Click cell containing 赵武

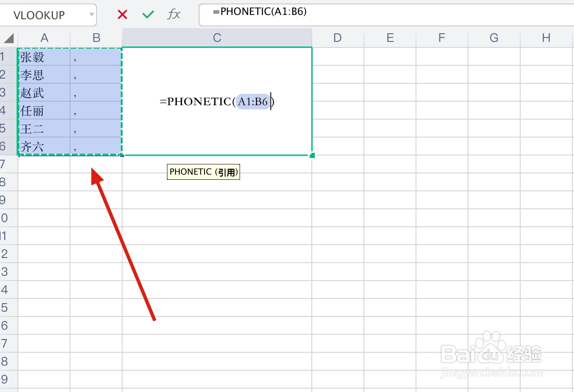point(44,93)
